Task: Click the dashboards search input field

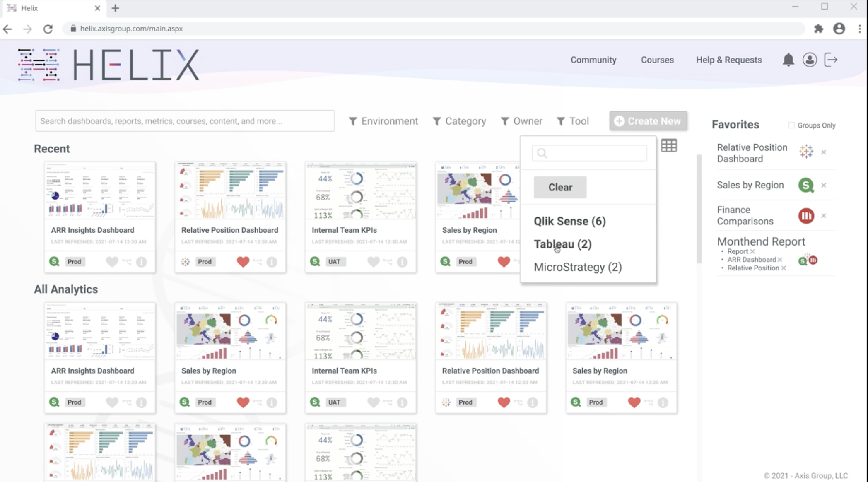Action: (185, 121)
